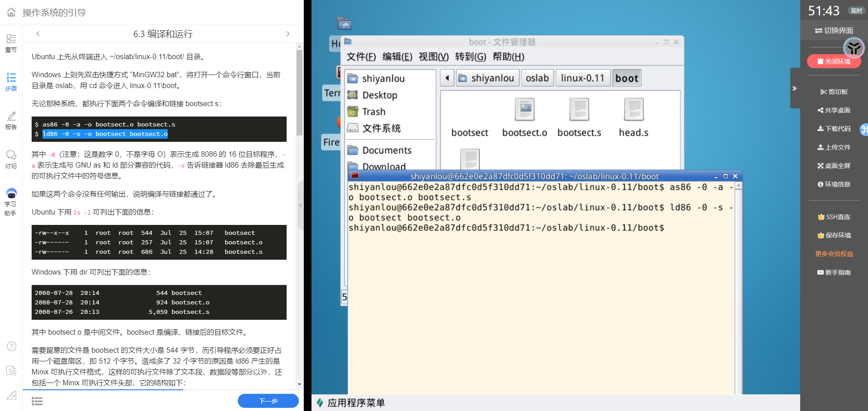868x411 pixels.
Task: Click the home icon beside course title
Action: coord(11,12)
